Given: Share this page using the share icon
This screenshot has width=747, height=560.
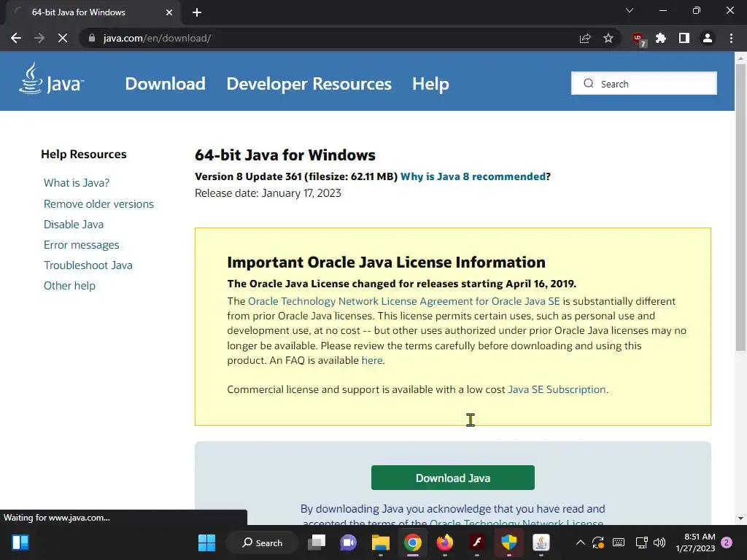Looking at the screenshot, I should (x=585, y=38).
